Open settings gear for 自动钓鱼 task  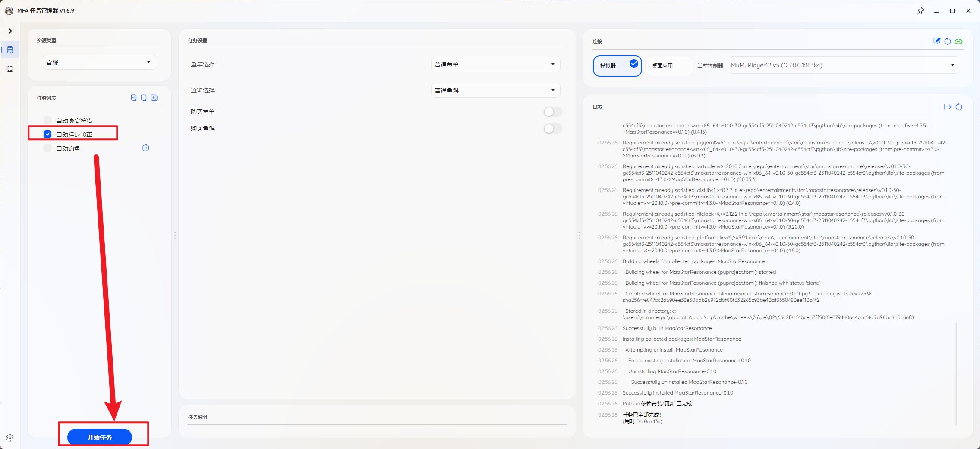146,148
